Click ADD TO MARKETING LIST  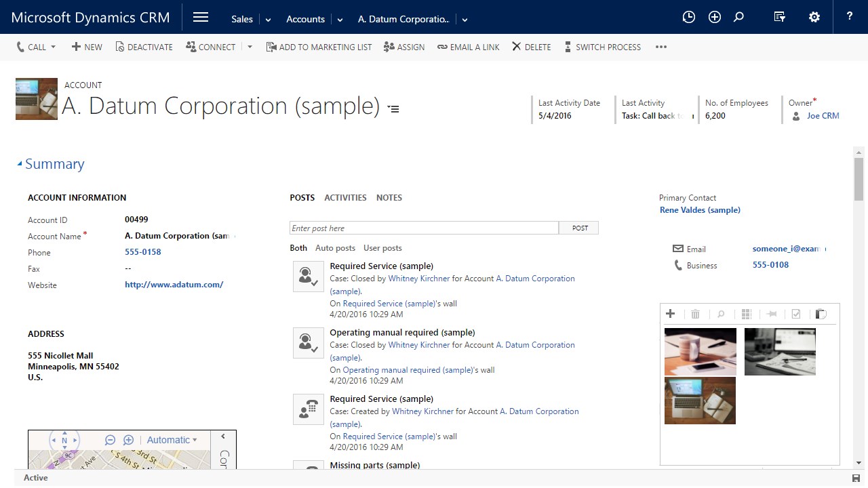[319, 47]
